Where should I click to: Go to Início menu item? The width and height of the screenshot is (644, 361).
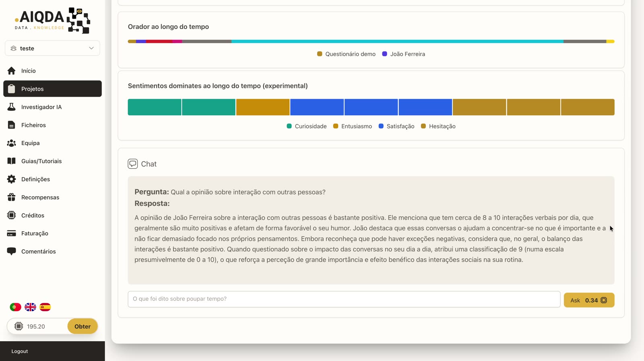[52, 71]
